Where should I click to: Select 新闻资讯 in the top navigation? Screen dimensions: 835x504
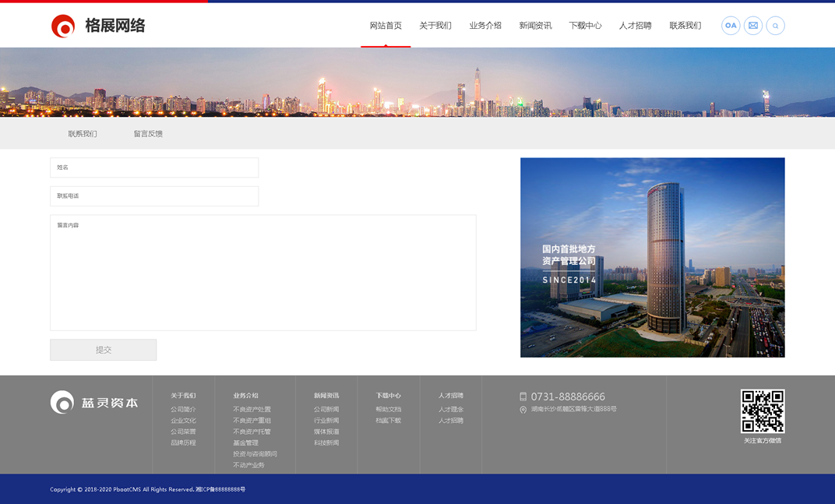(535, 26)
